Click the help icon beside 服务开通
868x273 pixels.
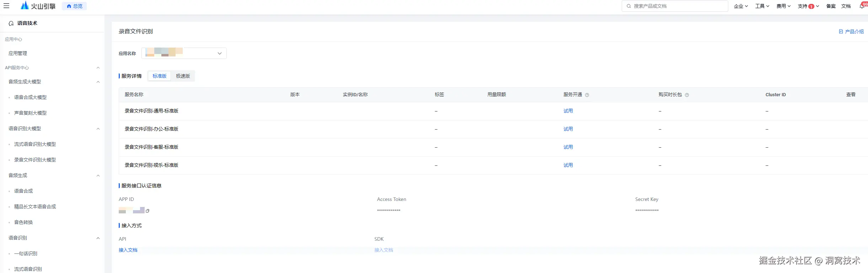click(x=587, y=95)
